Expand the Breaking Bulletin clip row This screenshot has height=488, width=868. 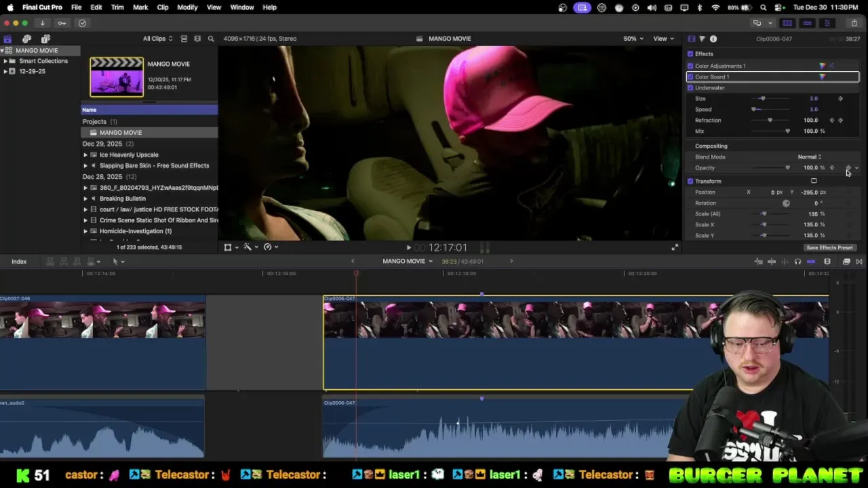(x=85, y=199)
